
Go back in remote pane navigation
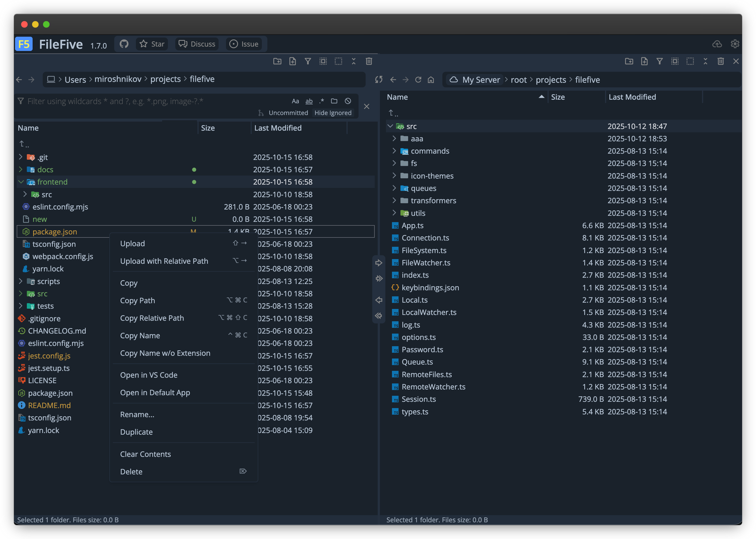click(x=393, y=80)
